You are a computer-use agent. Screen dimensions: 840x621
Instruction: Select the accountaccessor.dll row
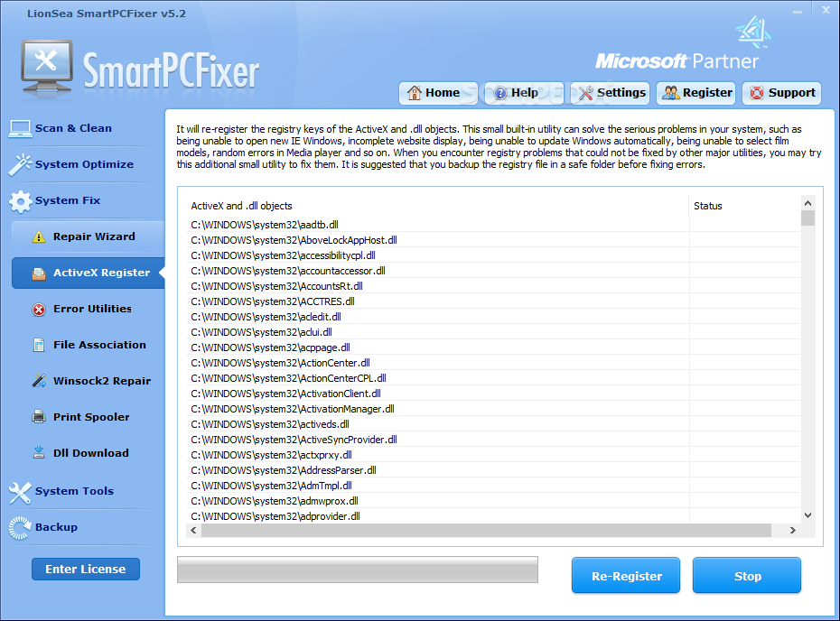[493, 271]
